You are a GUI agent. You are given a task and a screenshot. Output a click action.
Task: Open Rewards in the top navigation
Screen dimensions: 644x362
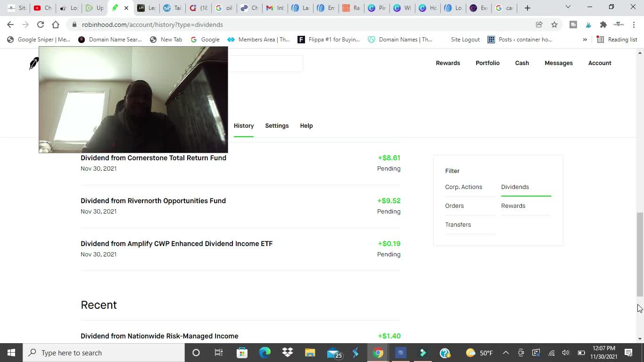click(448, 63)
